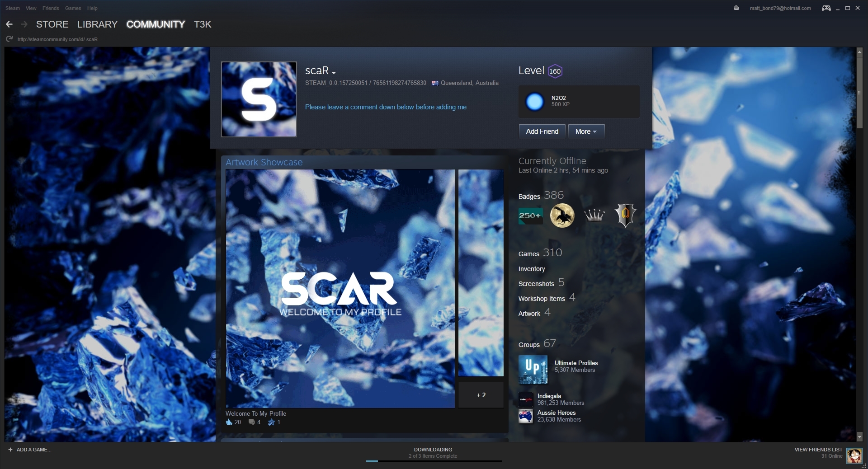868x469 pixels.
Task: Click 'Last Online 2 hrs, 54 mins ago'
Action: pos(563,170)
